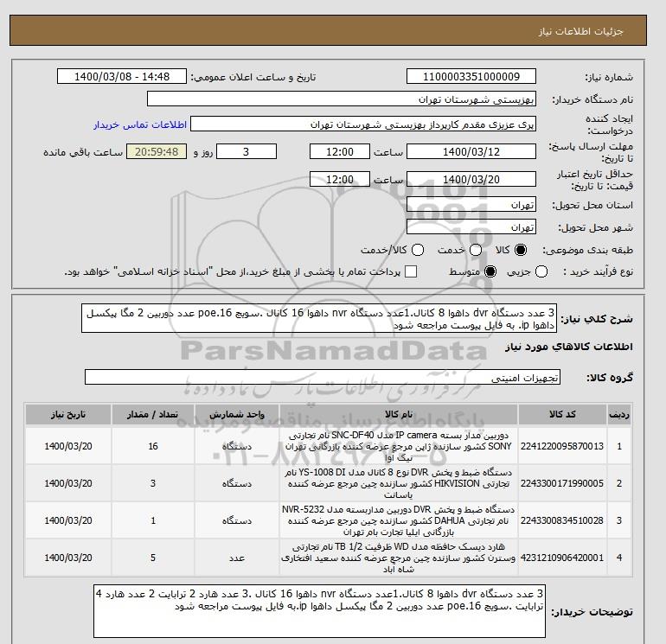Viewport: 666px width, 644px height.
Task: Click the شرح کلی نیاز description box
Action: click(x=319, y=318)
